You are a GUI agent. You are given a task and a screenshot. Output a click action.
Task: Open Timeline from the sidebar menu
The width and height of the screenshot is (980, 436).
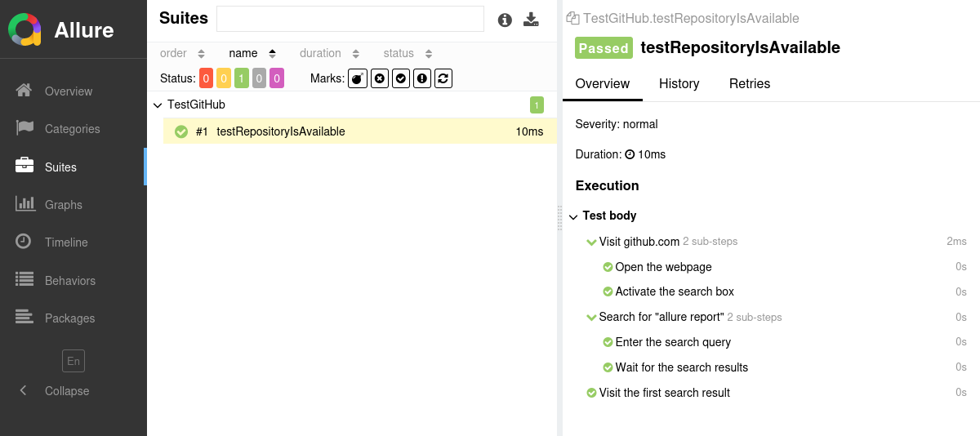tap(66, 242)
